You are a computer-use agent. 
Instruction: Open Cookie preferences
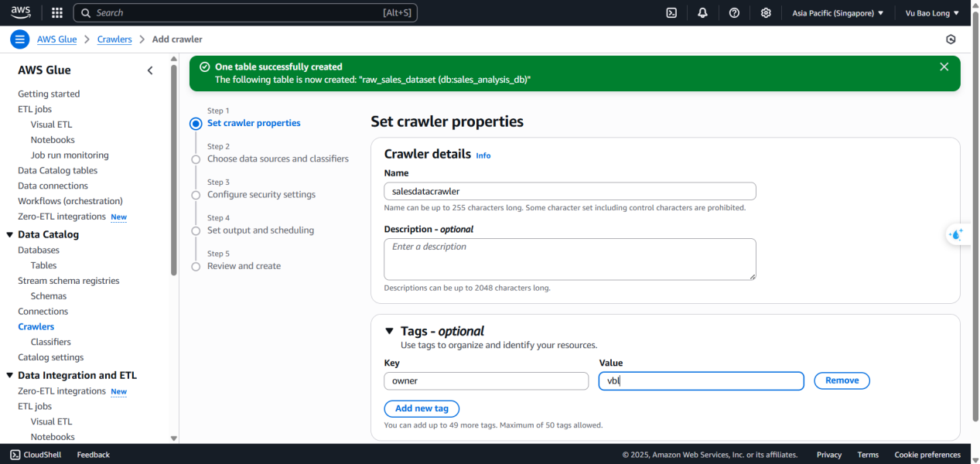click(927, 455)
